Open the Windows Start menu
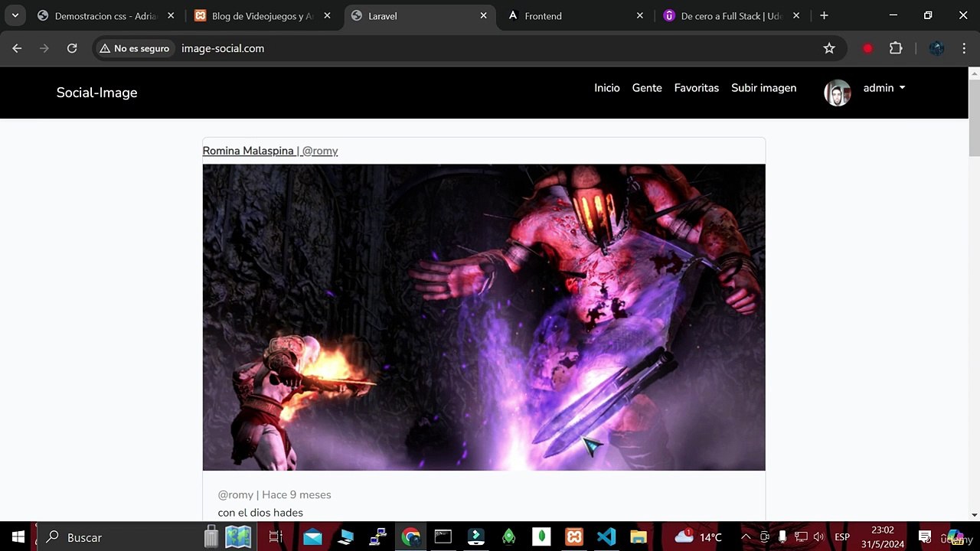 pyautogui.click(x=18, y=537)
